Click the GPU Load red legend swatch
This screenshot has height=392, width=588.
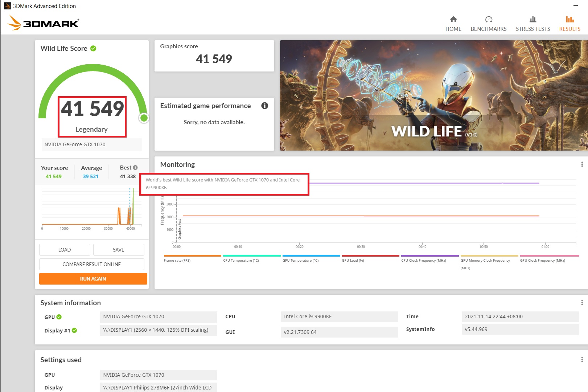(x=370, y=256)
